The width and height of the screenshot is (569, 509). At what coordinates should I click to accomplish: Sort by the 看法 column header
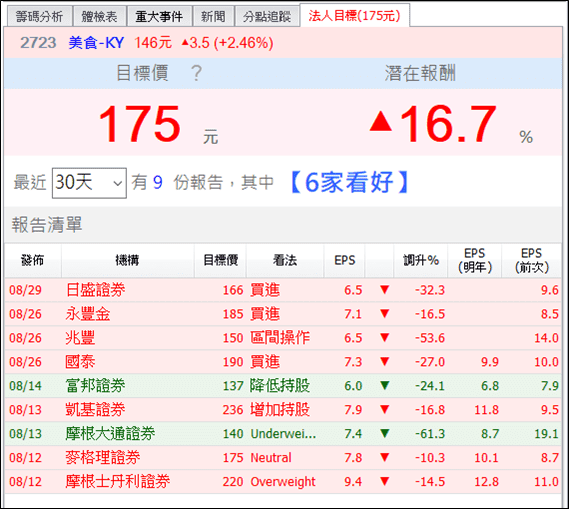[285, 260]
